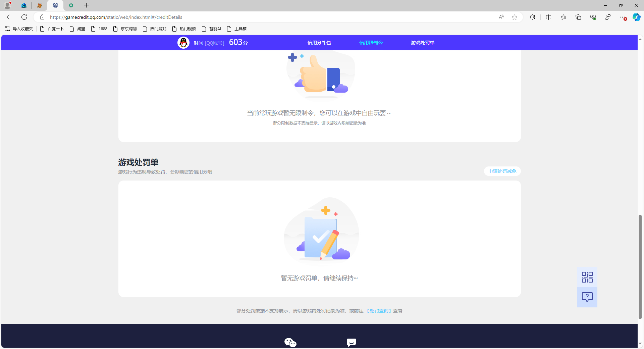Click the QQ penguin avatar icon
This screenshot has height=349, width=644.
183,43
